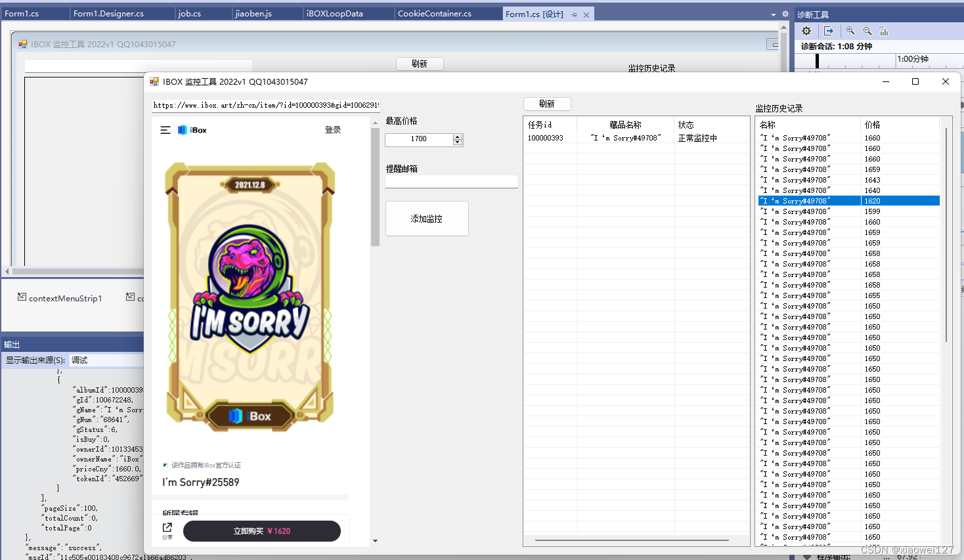
Task: Click the history list vertical scrollbar
Action: 946,234
